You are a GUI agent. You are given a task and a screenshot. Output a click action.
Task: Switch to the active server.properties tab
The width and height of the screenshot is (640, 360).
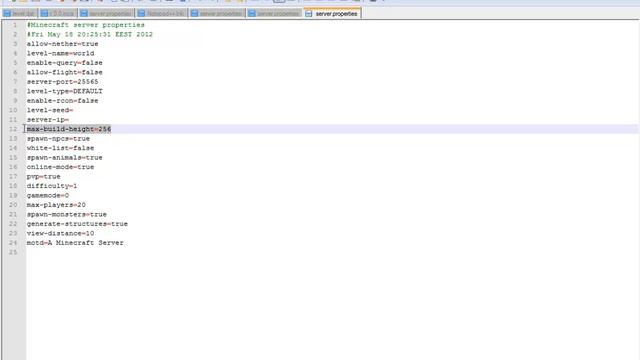332,13
